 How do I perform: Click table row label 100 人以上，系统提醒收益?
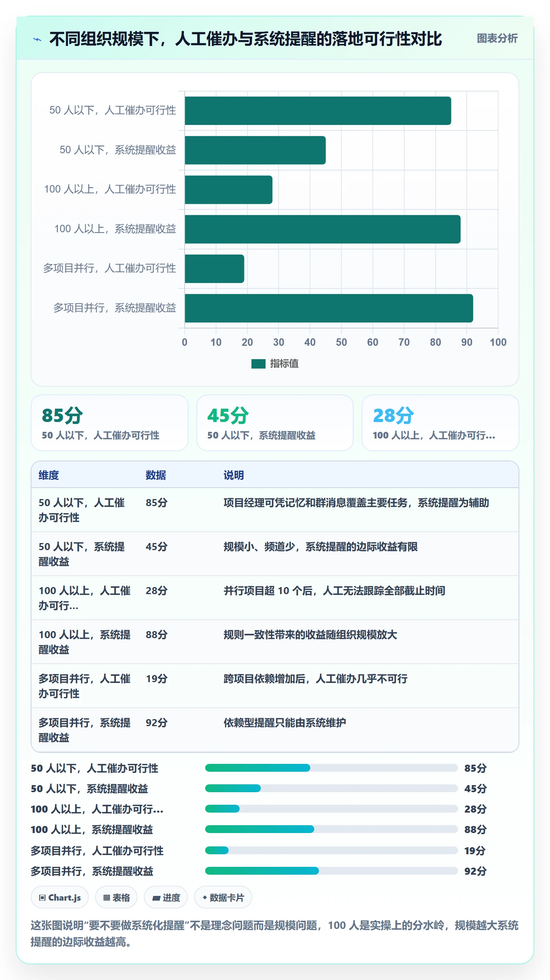(x=84, y=642)
